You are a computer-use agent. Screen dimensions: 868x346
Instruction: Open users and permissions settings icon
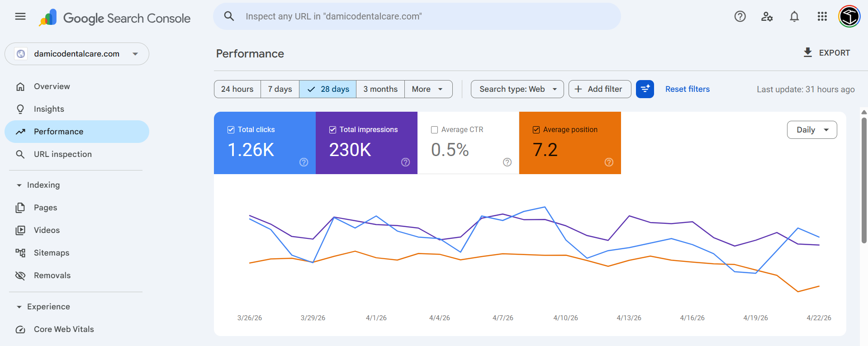pos(767,17)
